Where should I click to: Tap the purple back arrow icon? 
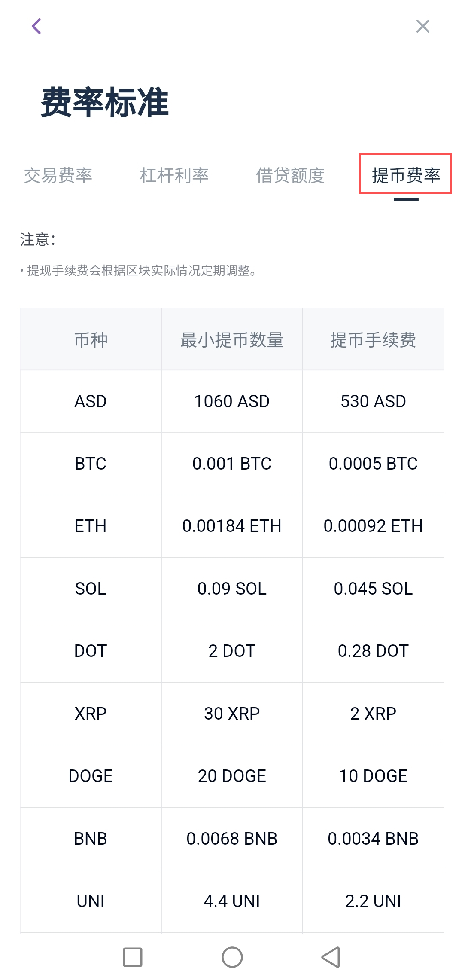pyautogui.click(x=36, y=26)
